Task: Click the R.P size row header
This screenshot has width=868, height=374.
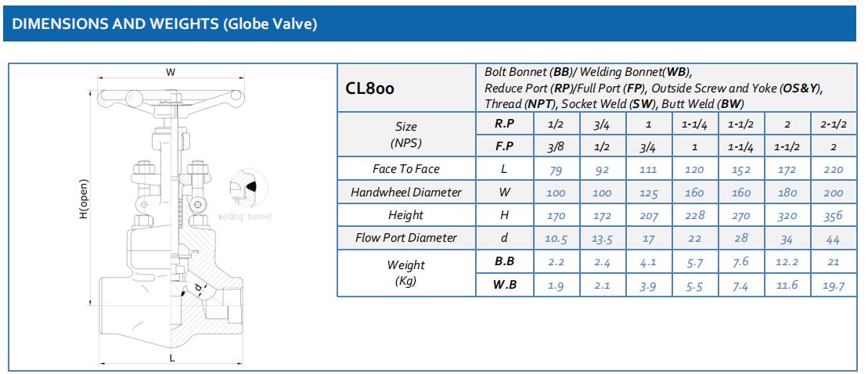Action: pos(504,124)
